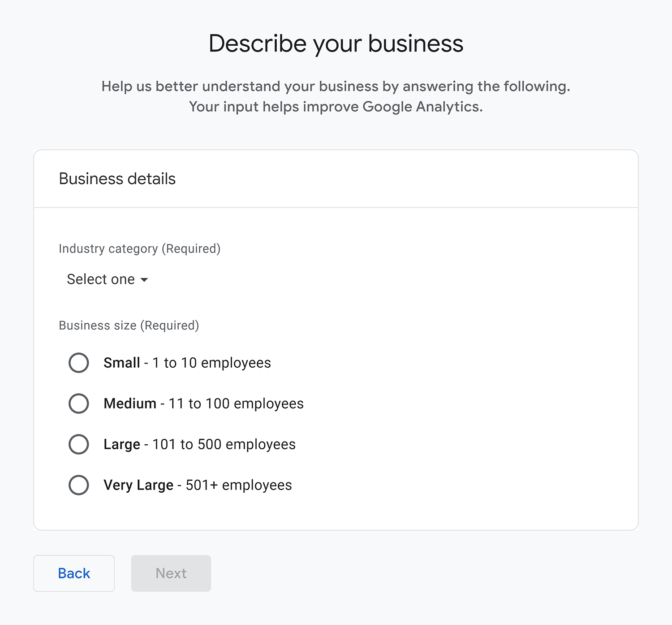
Task: Choose Medium - 11 to 100 employees option
Action: point(79,404)
